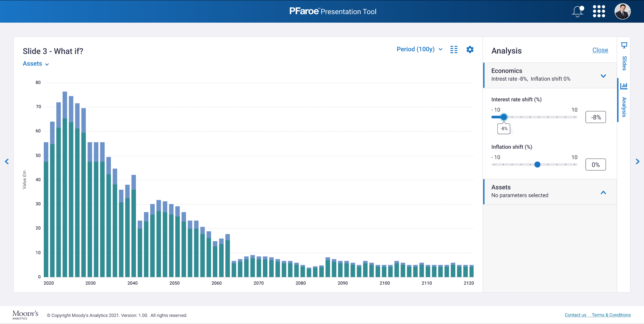
Task: Click 'Interest rate shift (%)' label
Action: [x=516, y=100]
